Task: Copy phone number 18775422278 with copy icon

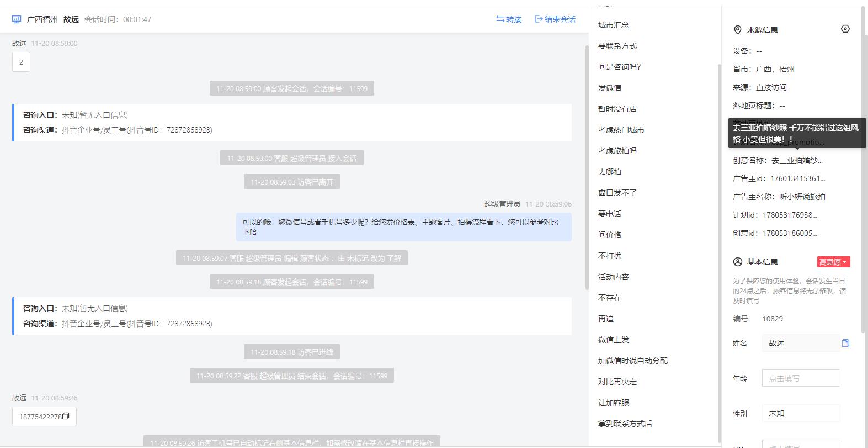Action: point(66,417)
